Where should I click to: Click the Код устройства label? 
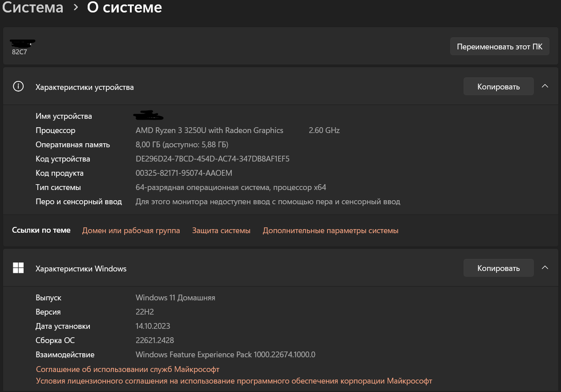coord(63,159)
